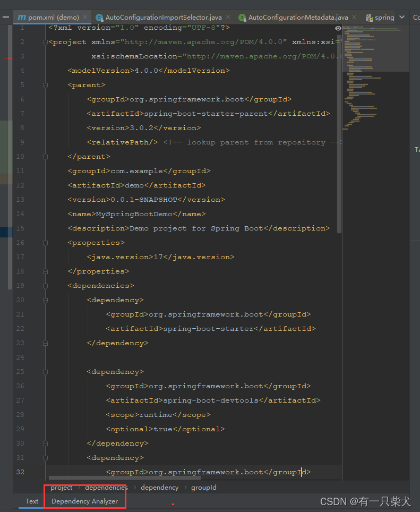Screen dimensions: 420x512
Task: Collapse the parent tag fold on line 5
Action: click(x=45, y=85)
